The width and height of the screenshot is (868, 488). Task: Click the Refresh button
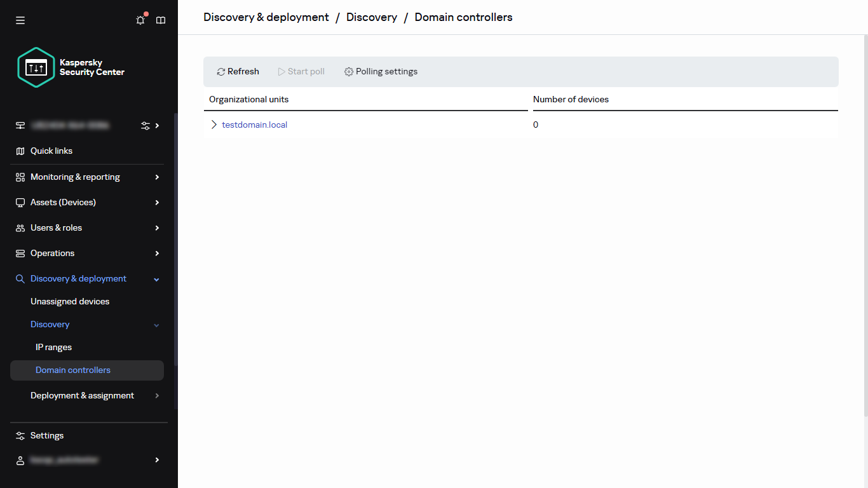click(238, 71)
